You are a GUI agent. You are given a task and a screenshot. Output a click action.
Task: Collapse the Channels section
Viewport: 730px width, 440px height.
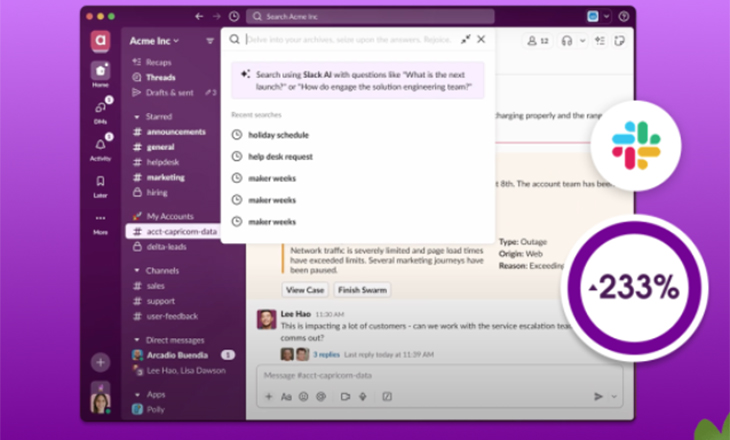[x=137, y=271]
